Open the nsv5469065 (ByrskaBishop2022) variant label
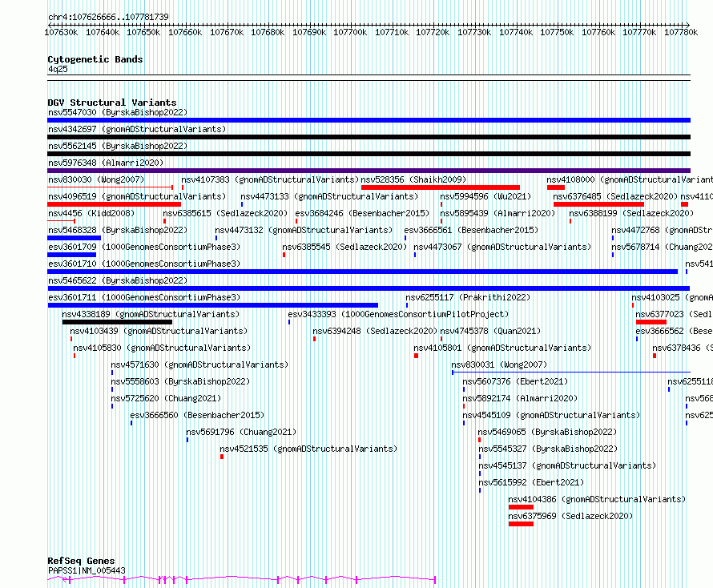Image resolution: width=713 pixels, height=588 pixels. coord(547,432)
